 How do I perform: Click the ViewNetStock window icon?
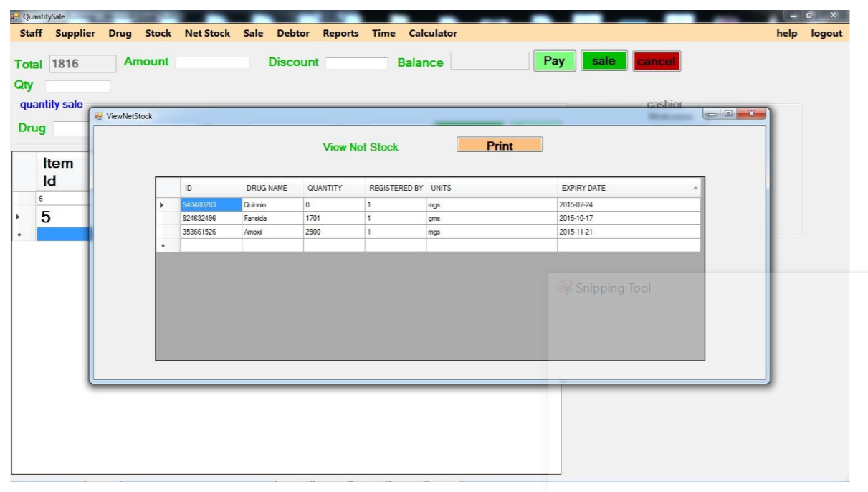(99, 116)
